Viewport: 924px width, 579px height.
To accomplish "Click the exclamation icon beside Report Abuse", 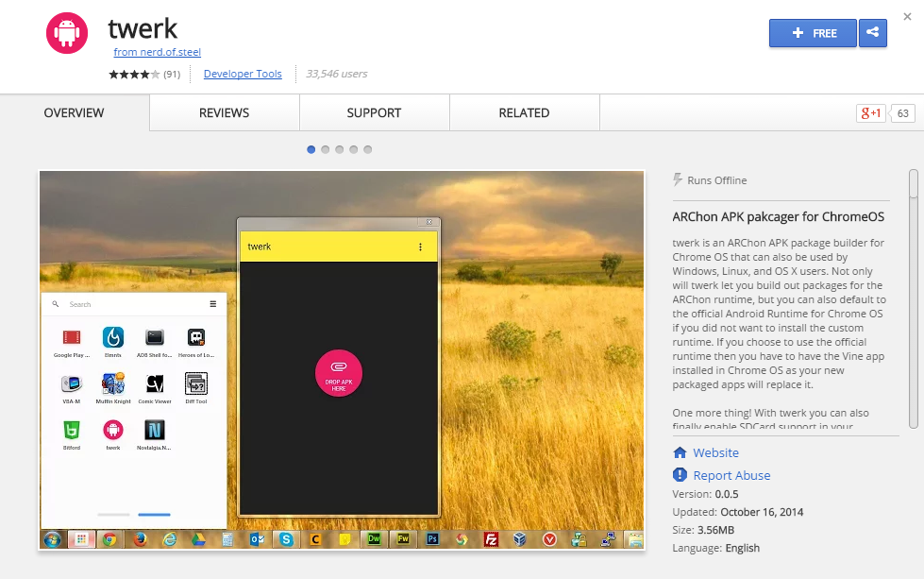I will 680,475.
